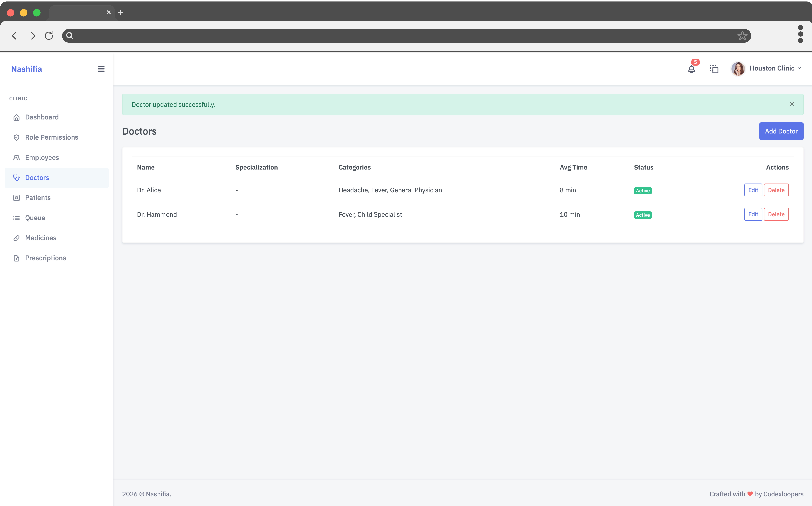Click the Role Permissions shield icon
812x506 pixels.
point(16,137)
